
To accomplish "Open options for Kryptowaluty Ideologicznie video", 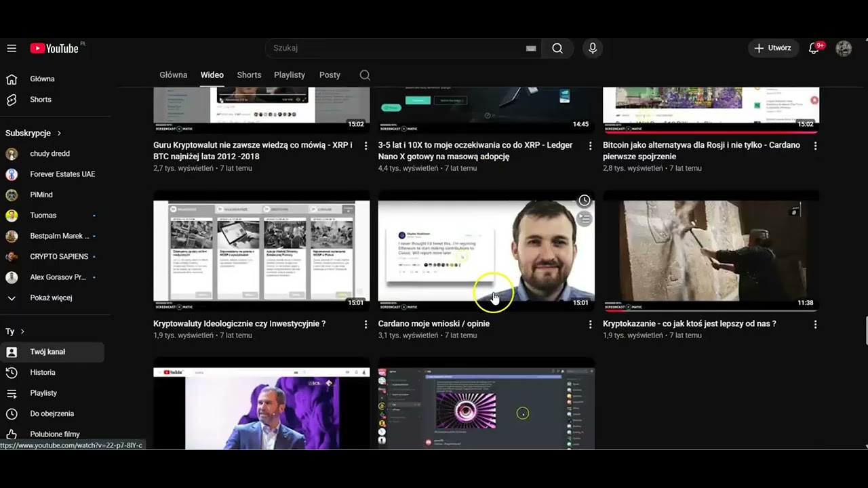I will pyautogui.click(x=366, y=325).
